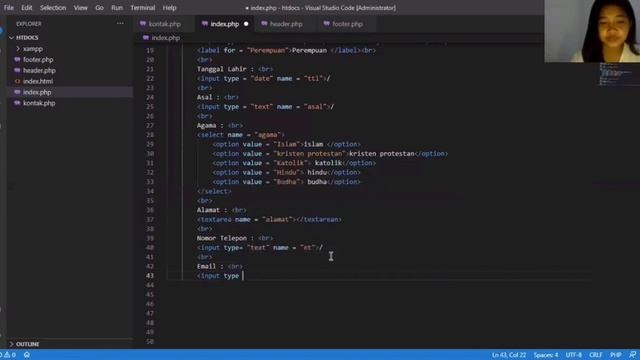Click the 'Hindu' option line
Screen dimensions: 640x360
click(286, 172)
